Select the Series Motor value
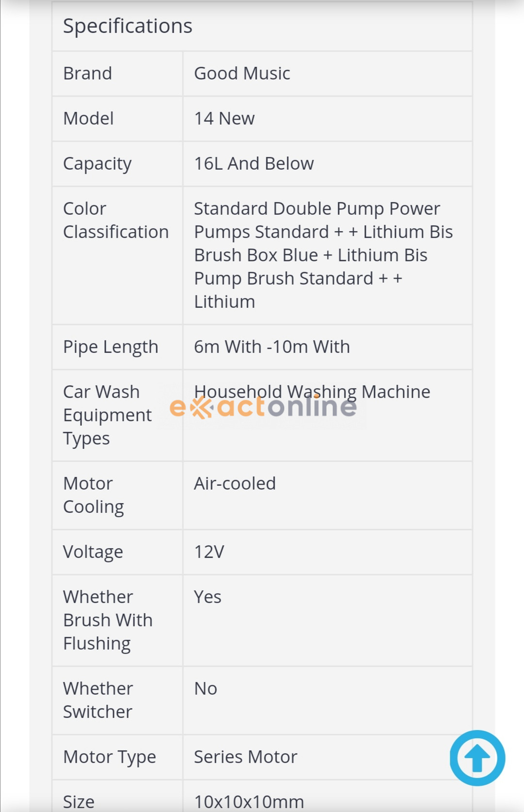This screenshot has width=524, height=812. 246,757
